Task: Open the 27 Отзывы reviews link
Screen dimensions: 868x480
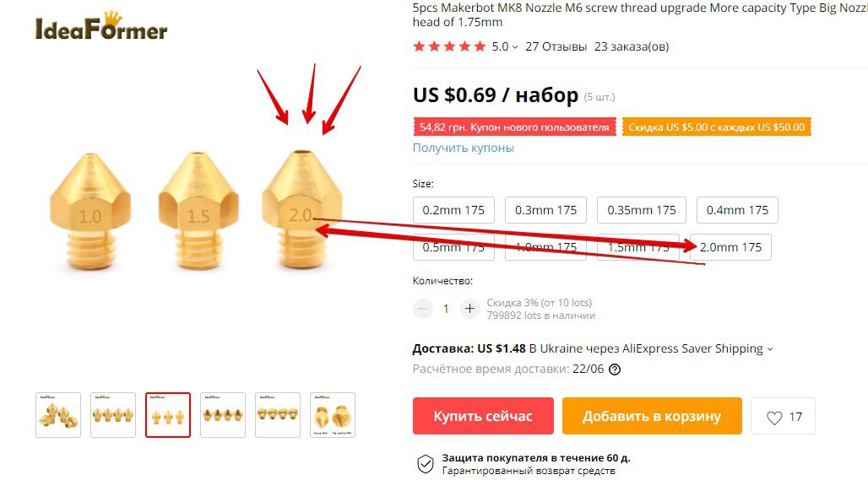Action: pos(556,46)
